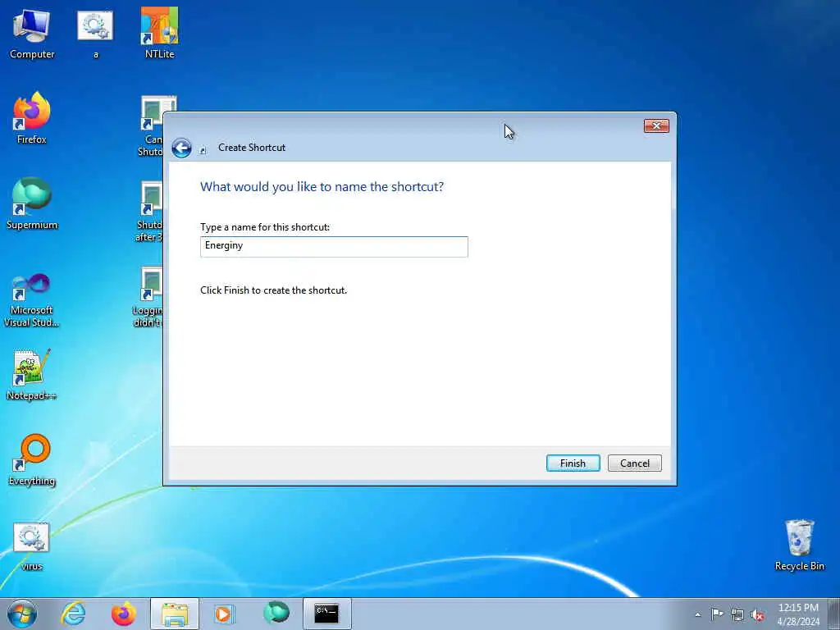Select the Firefox desktop shortcut
Image resolution: width=840 pixels, height=630 pixels.
(32, 118)
